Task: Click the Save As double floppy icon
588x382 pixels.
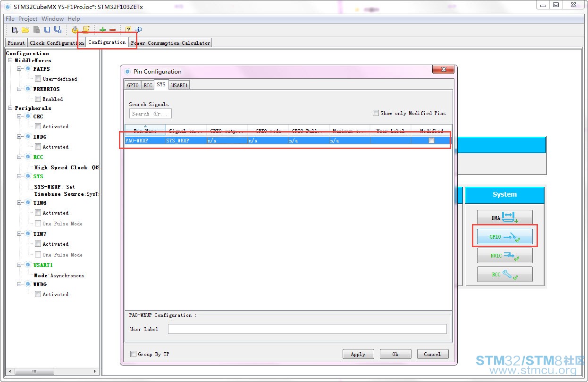Action: (x=58, y=30)
